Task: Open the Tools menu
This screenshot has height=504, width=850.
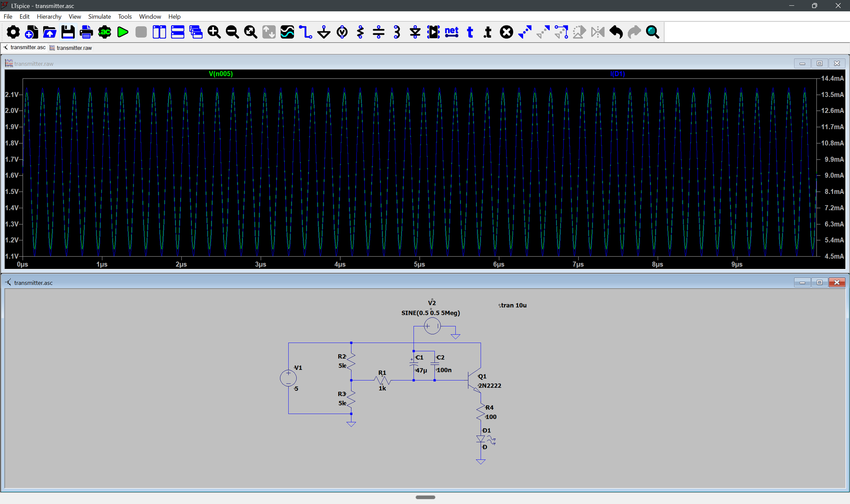Action: [125, 17]
